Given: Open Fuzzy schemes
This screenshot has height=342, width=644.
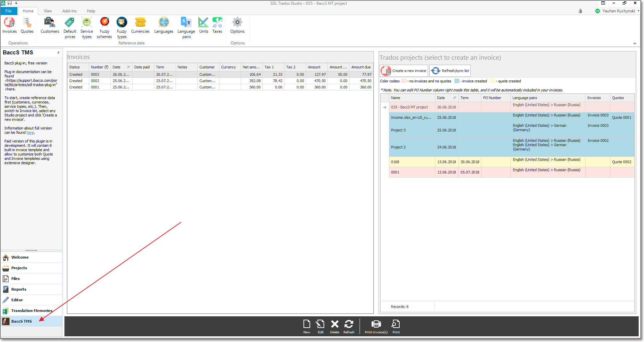Looking at the screenshot, I should point(104,28).
